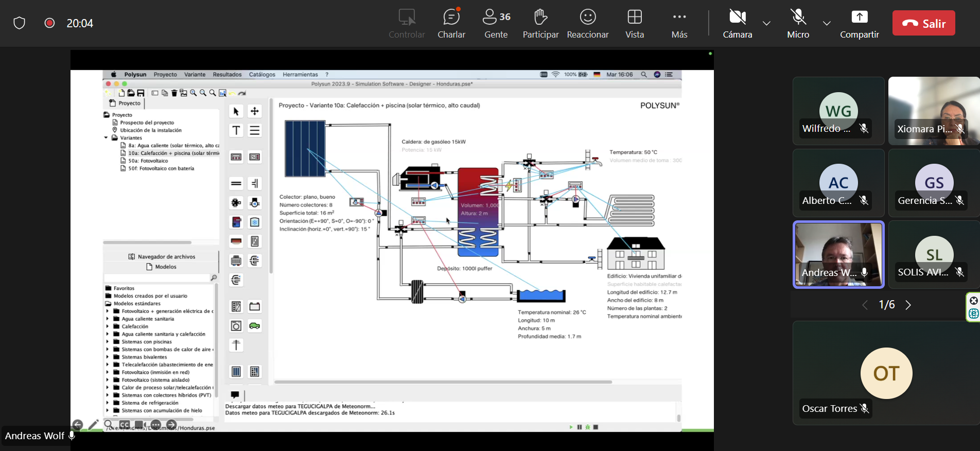Switch to the Navegador de archivos tab
This screenshot has height=451, width=980.
click(x=162, y=256)
